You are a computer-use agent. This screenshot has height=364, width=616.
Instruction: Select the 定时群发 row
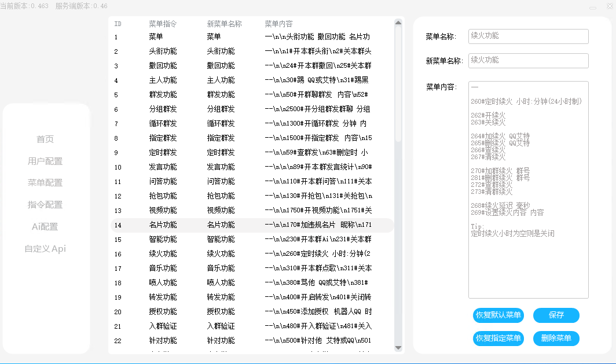click(x=252, y=153)
